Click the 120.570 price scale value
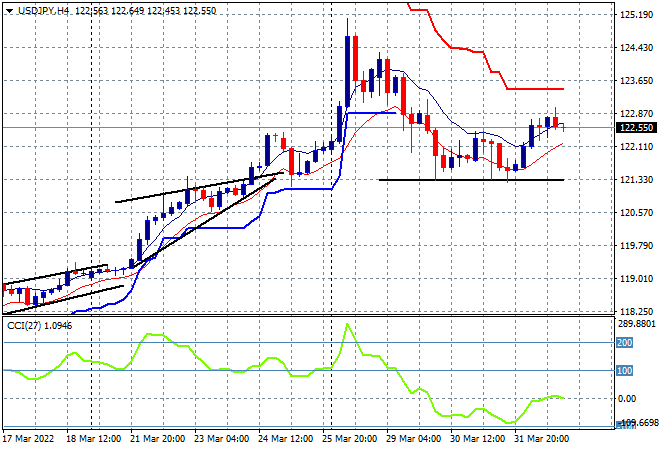660x450 pixels. click(x=636, y=213)
